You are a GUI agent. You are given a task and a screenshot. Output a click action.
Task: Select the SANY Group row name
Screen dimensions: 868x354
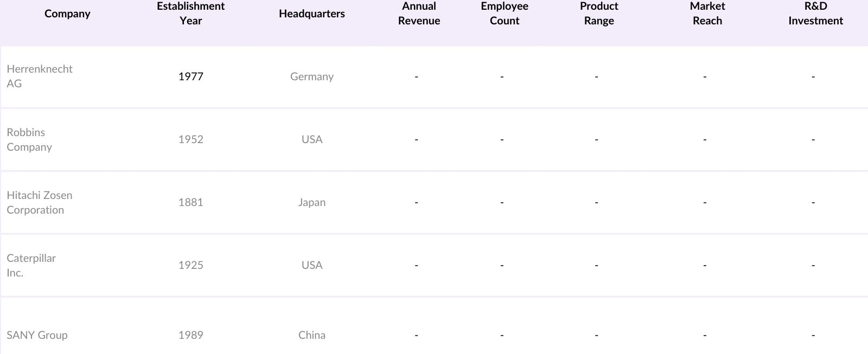click(x=37, y=335)
